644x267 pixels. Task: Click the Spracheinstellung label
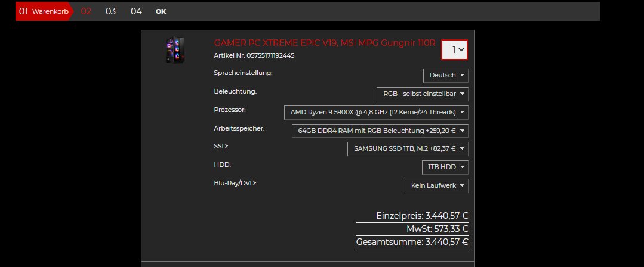(x=243, y=73)
